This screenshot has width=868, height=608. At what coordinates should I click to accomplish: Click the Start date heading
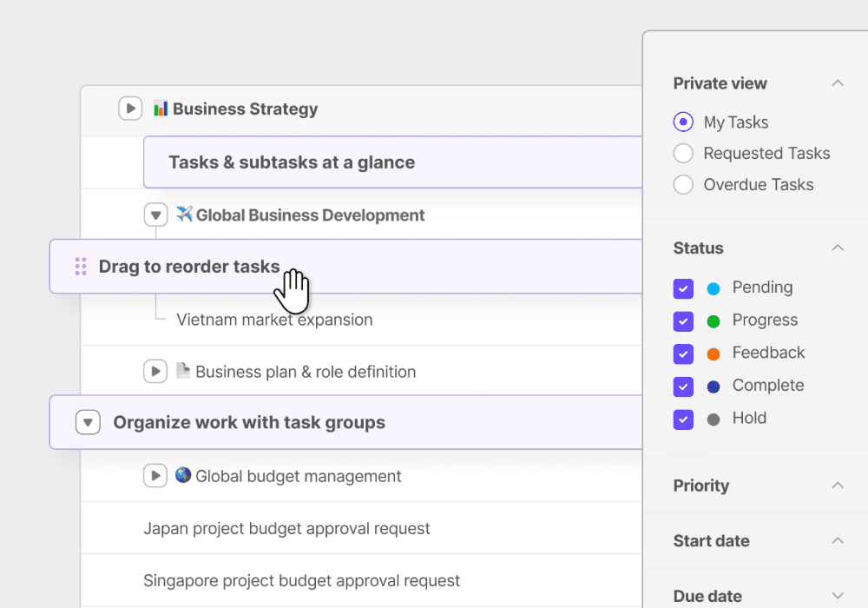click(712, 540)
